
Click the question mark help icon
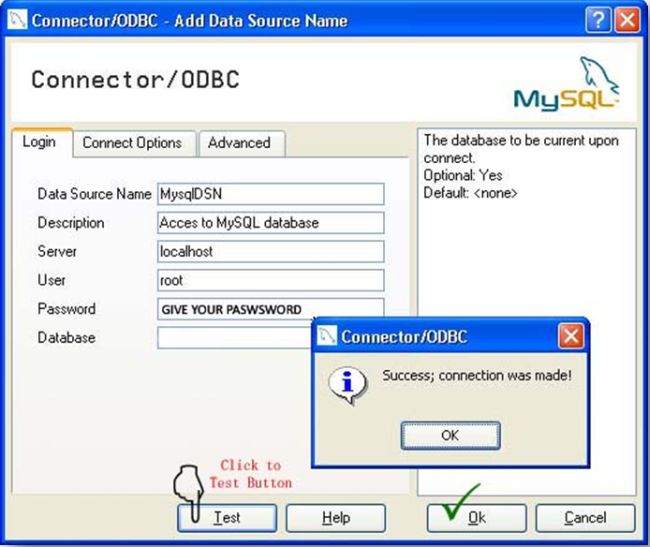point(598,20)
